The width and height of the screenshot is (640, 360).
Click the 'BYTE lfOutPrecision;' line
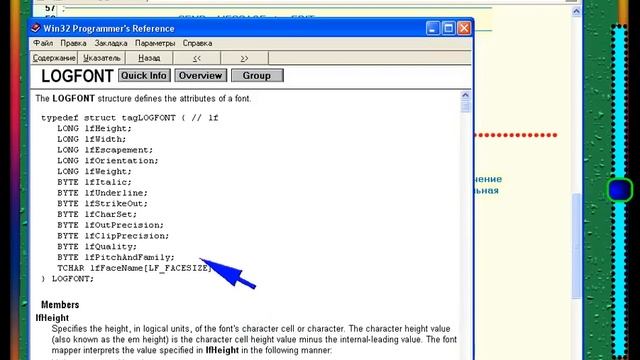110,225
